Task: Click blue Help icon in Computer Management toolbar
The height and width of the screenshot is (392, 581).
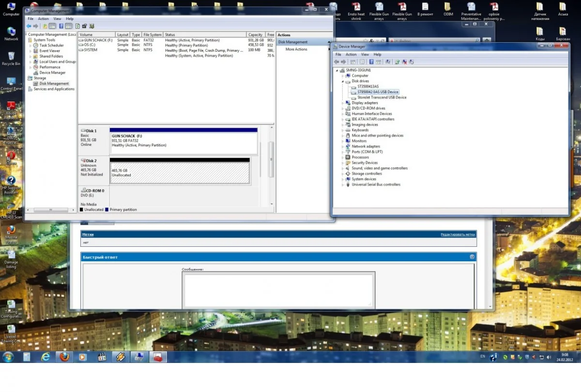Action: click(x=61, y=26)
